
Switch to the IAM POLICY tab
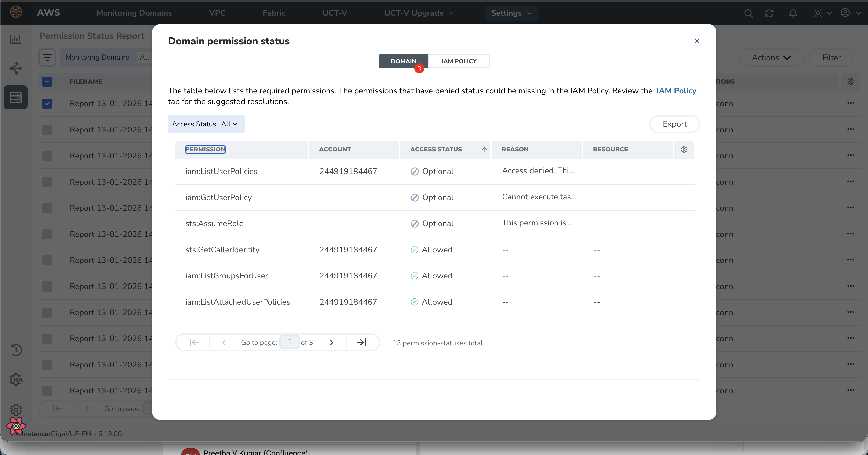pyautogui.click(x=459, y=61)
